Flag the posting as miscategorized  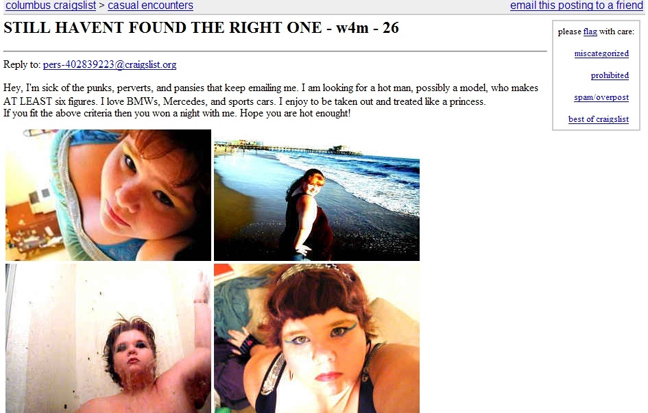coord(601,53)
